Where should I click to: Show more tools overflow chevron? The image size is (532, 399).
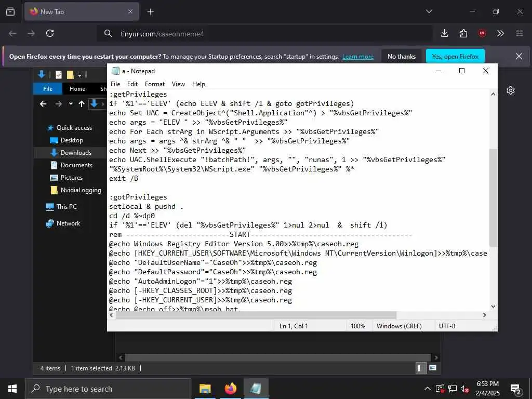point(500,33)
